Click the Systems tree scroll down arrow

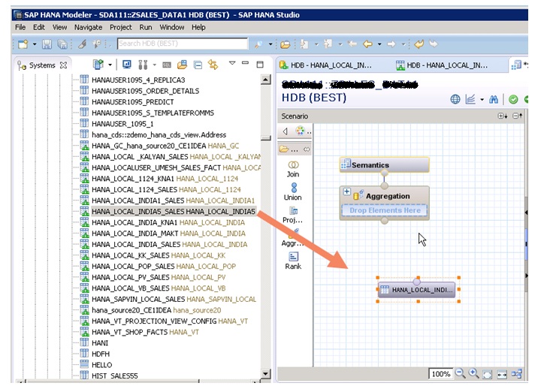click(x=265, y=374)
